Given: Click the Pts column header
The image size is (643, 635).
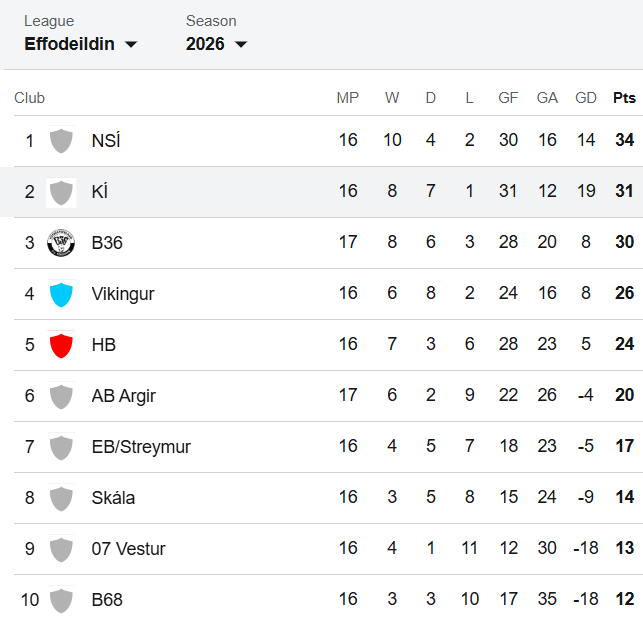Looking at the screenshot, I should (624, 98).
